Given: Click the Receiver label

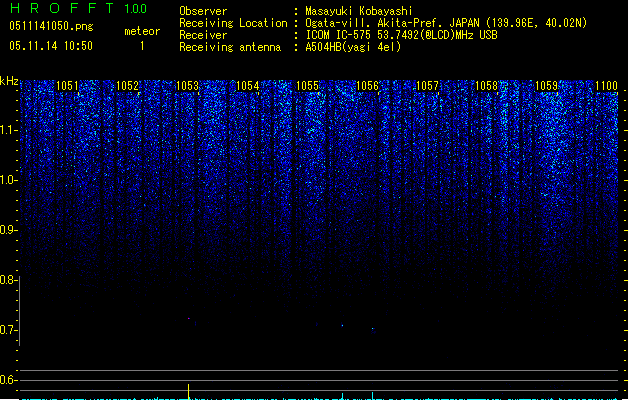Looking at the screenshot, I should 203,35.
